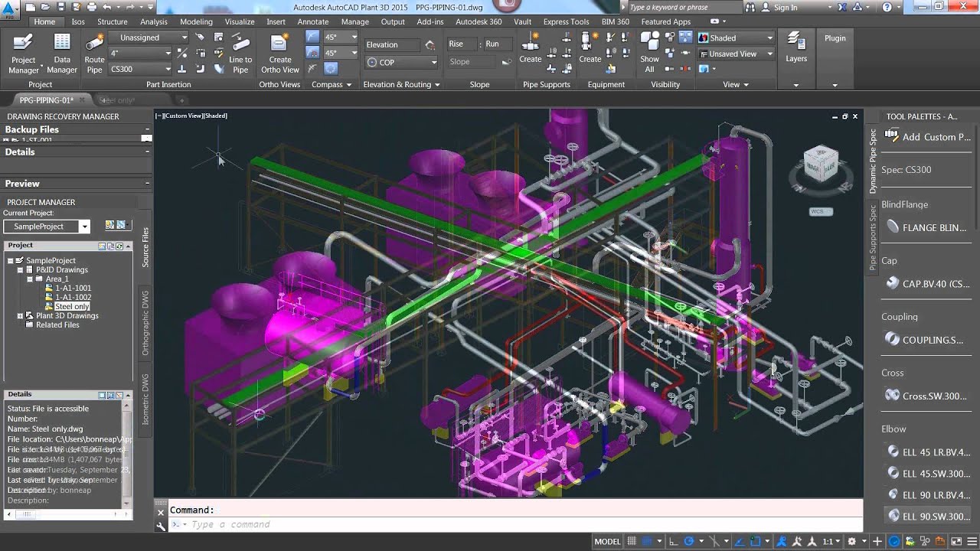The width and height of the screenshot is (980, 551).
Task: Open the Pipe Supports Spec palette tab
Action: tap(872, 237)
